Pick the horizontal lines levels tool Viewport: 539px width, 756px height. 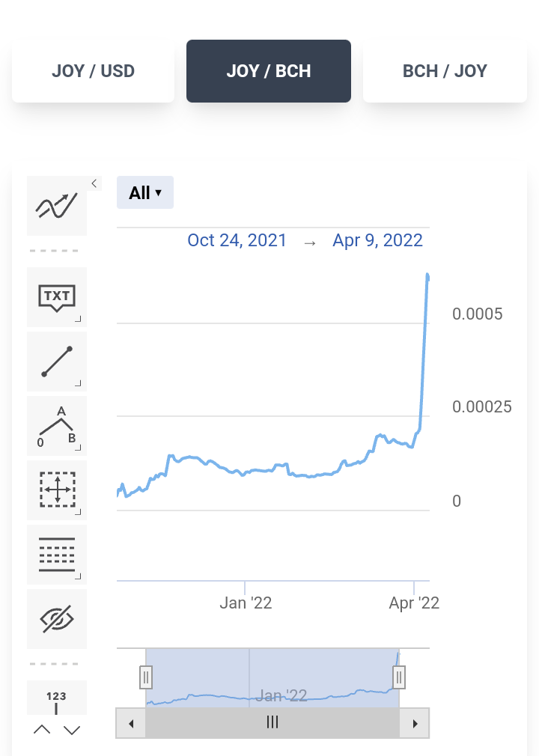click(x=57, y=555)
